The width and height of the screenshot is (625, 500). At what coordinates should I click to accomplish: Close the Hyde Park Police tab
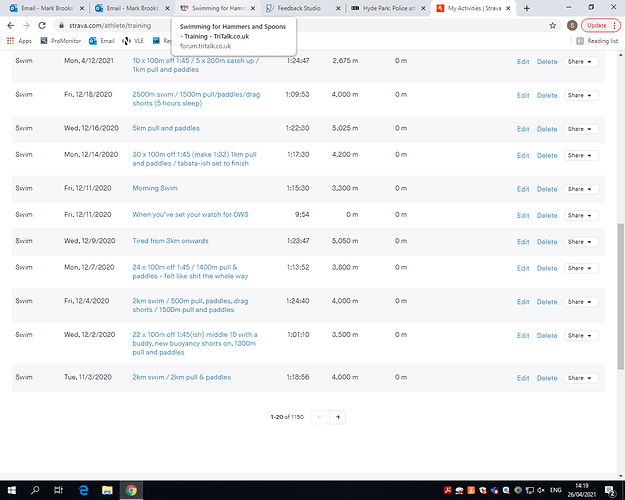tap(423, 8)
